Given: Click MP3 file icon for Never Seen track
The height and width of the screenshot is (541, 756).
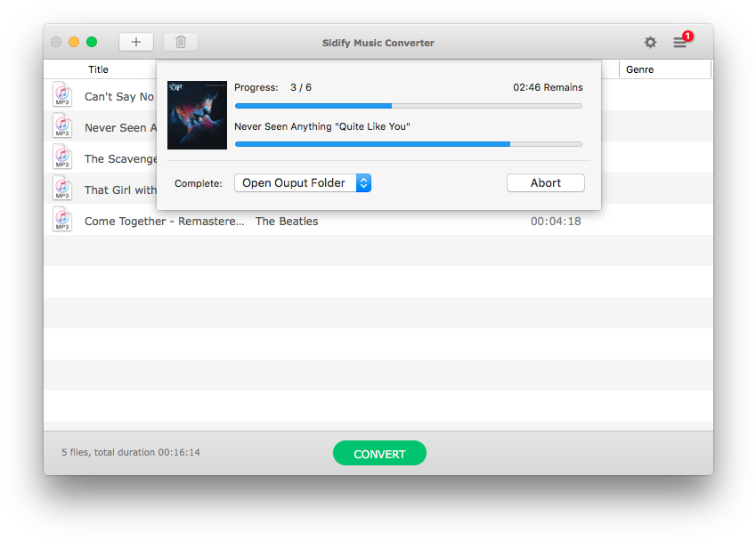Looking at the screenshot, I should click(62, 125).
